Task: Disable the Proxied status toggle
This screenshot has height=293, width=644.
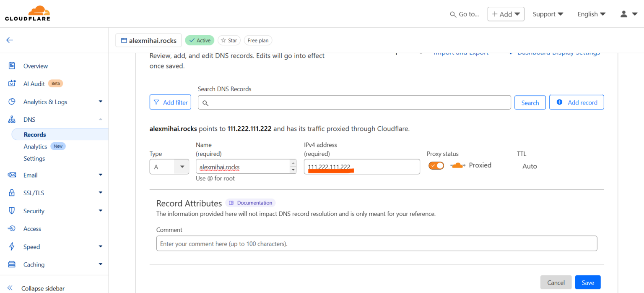Action: [436, 165]
